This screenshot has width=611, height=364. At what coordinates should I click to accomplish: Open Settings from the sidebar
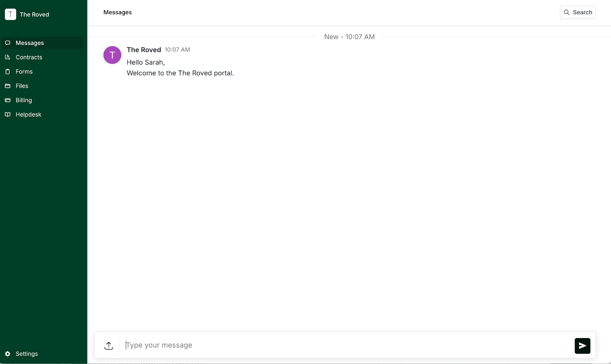point(26,354)
